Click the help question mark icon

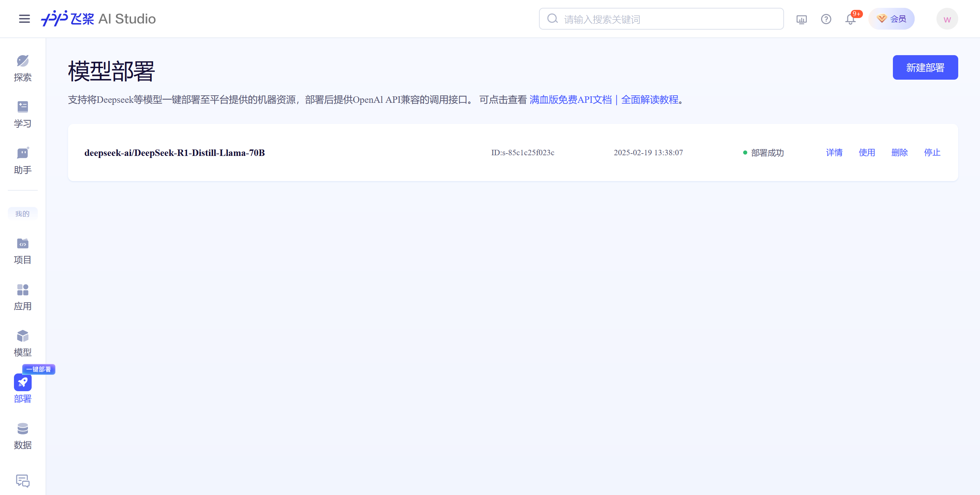826,19
